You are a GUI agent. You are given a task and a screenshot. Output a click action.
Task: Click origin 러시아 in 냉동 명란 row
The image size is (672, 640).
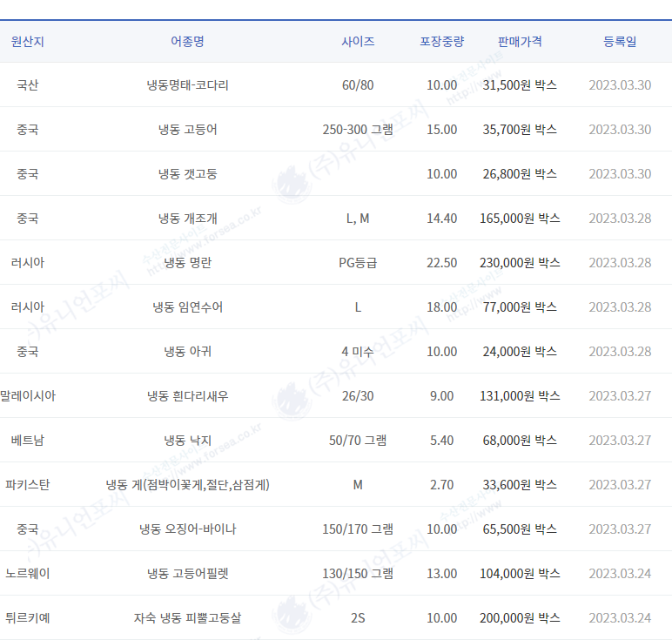pos(28,263)
